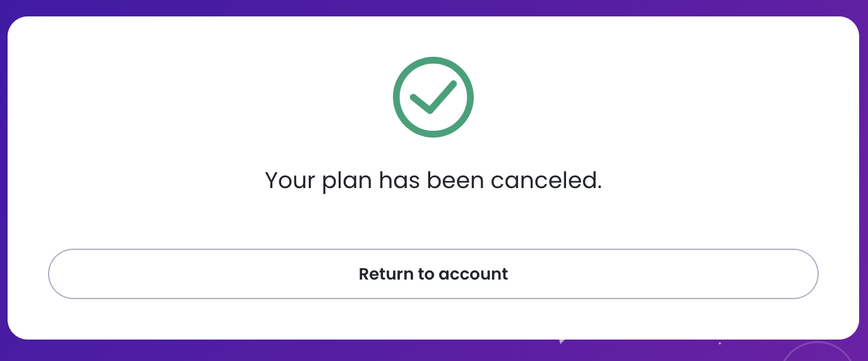Click the Return to account button
The height and width of the screenshot is (361, 868).
(433, 274)
